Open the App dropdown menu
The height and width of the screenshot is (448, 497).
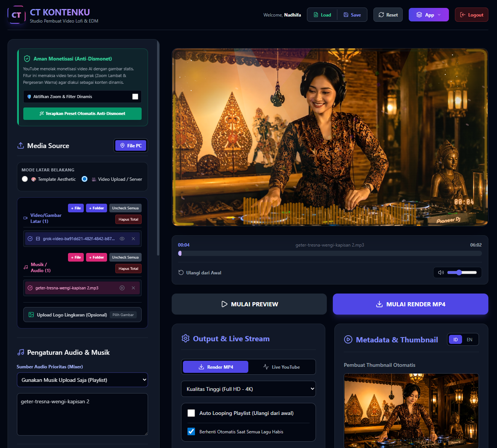(429, 15)
